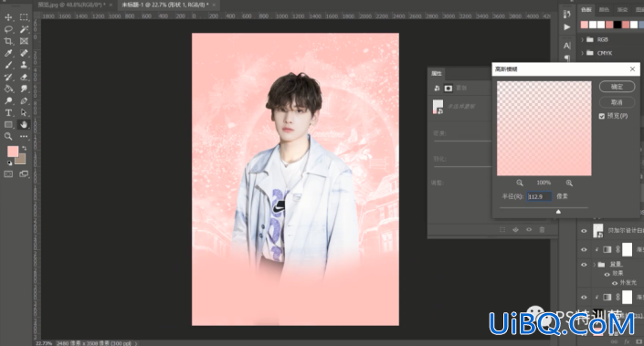
Task: Hide the 背景 group layer
Action: [x=584, y=265]
